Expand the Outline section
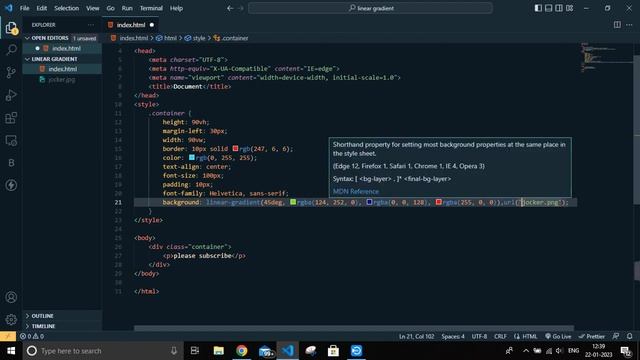Viewport: 640px width, 360px height. tap(42, 316)
